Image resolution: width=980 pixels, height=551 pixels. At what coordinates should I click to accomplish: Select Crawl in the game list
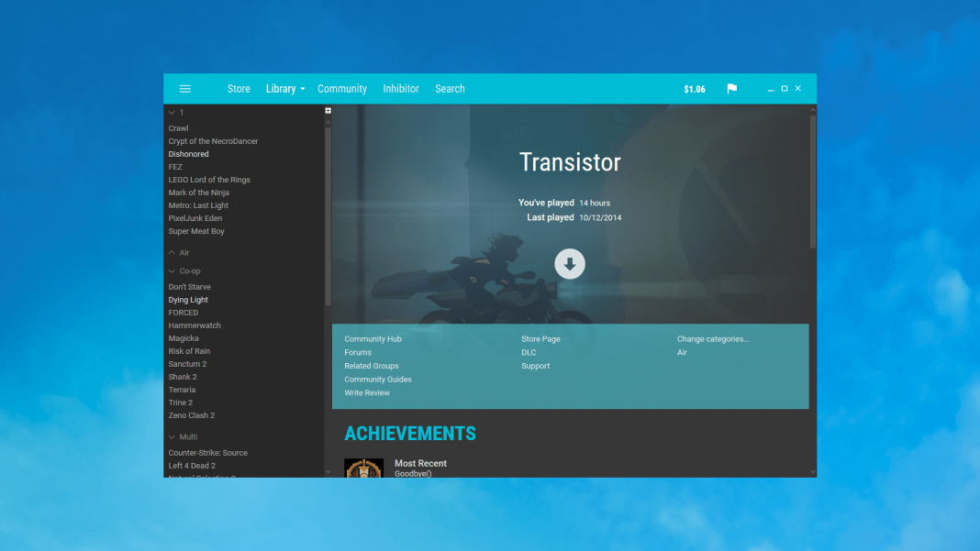pyautogui.click(x=178, y=128)
